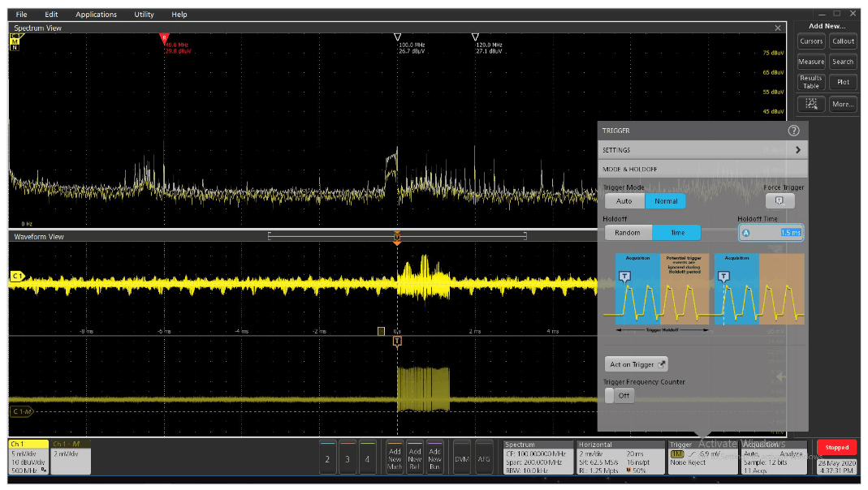Viewport: 868px width, 490px height.
Task: Click the Holdoff Time value spinner
Action: tap(771, 232)
